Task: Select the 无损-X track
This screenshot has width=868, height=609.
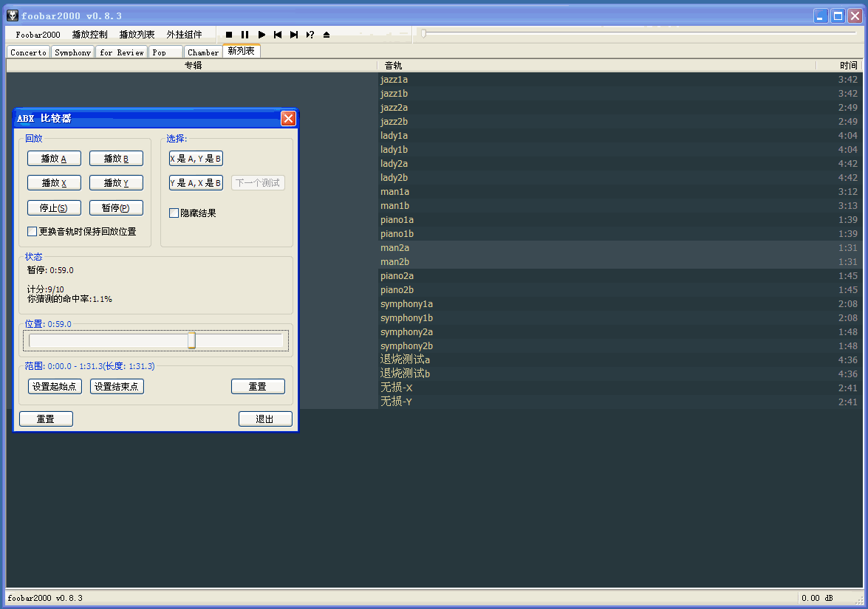Action: pos(620,388)
